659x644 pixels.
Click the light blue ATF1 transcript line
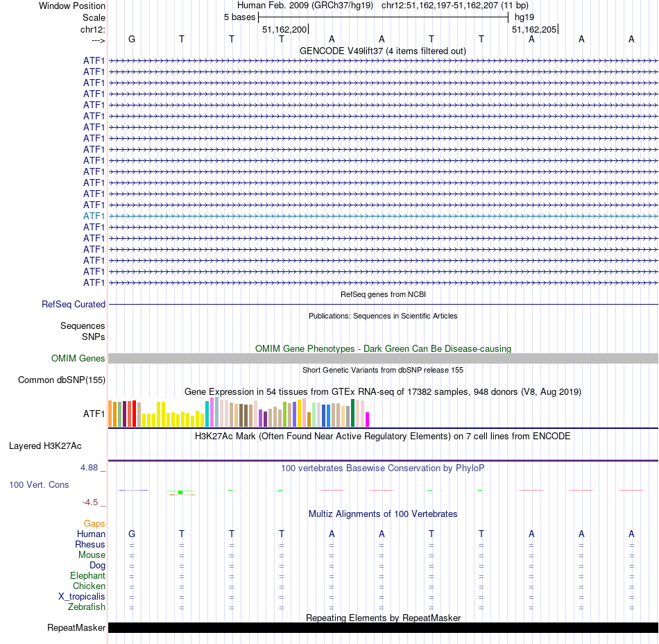tap(384, 216)
